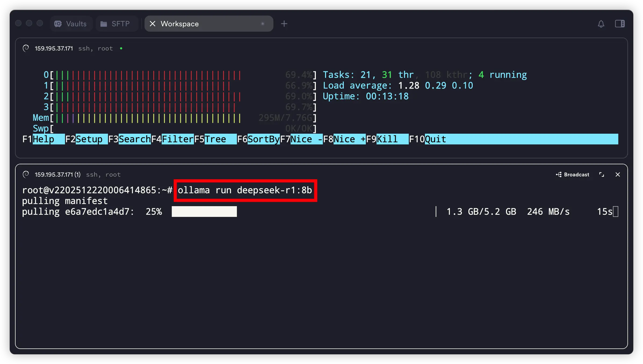This screenshot has width=643, height=364.
Task: Click Broadcast icon in lower pane
Action: click(x=559, y=175)
